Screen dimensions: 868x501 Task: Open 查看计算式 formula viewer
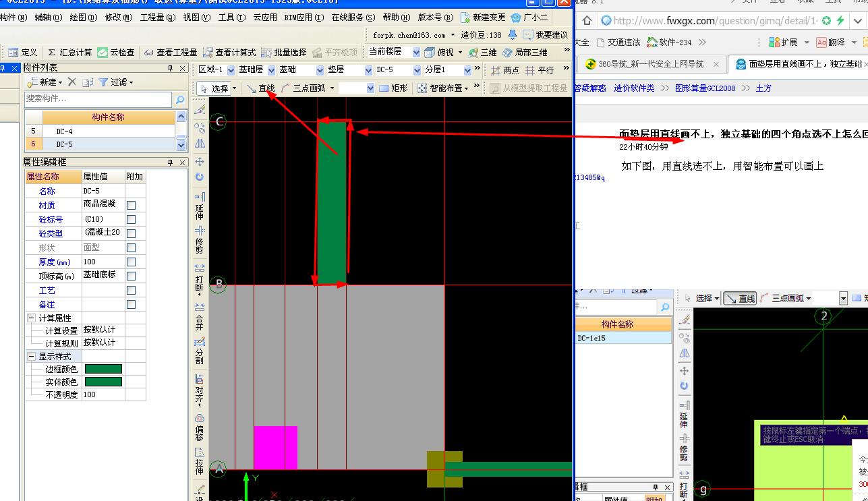(229, 52)
